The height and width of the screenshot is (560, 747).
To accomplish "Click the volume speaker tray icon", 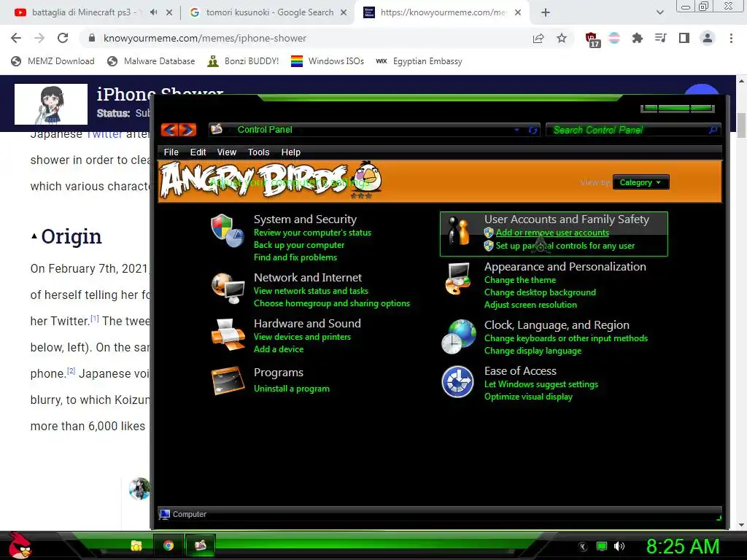I will click(619, 546).
